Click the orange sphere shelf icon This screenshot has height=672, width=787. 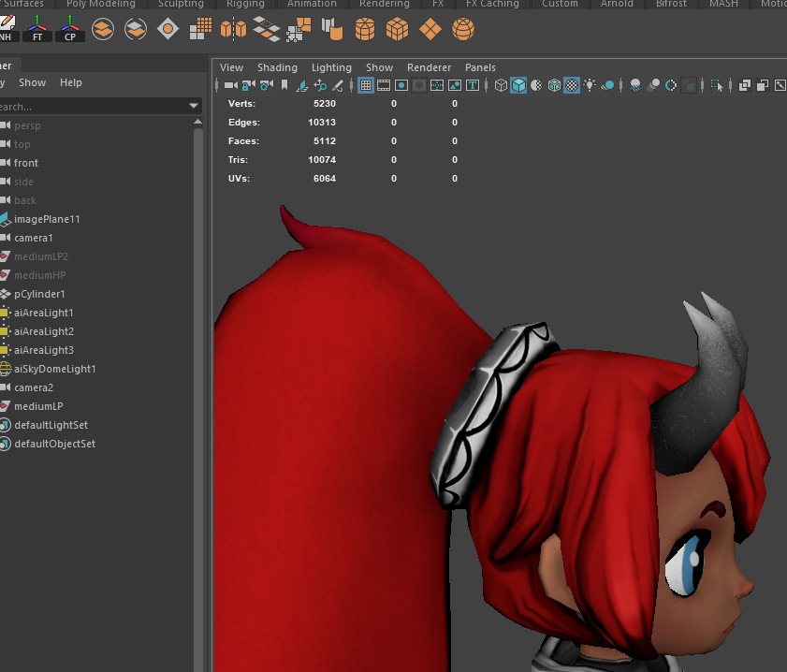click(462, 30)
